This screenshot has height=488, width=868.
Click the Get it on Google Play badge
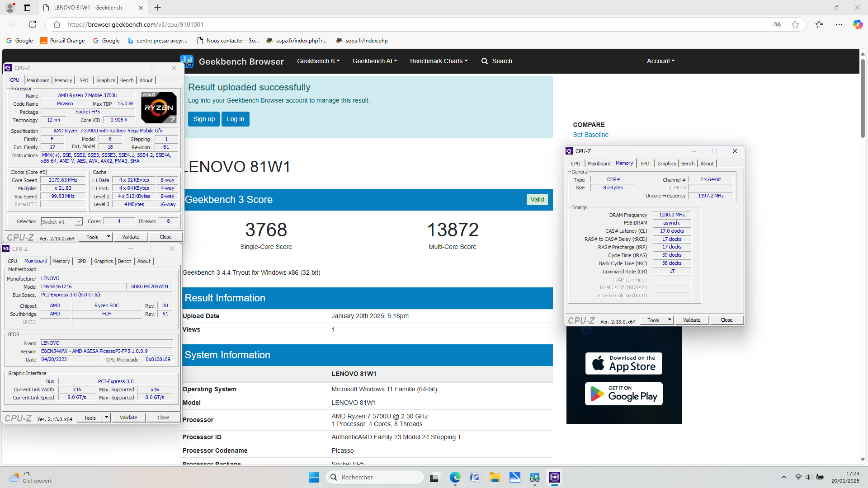623,394
